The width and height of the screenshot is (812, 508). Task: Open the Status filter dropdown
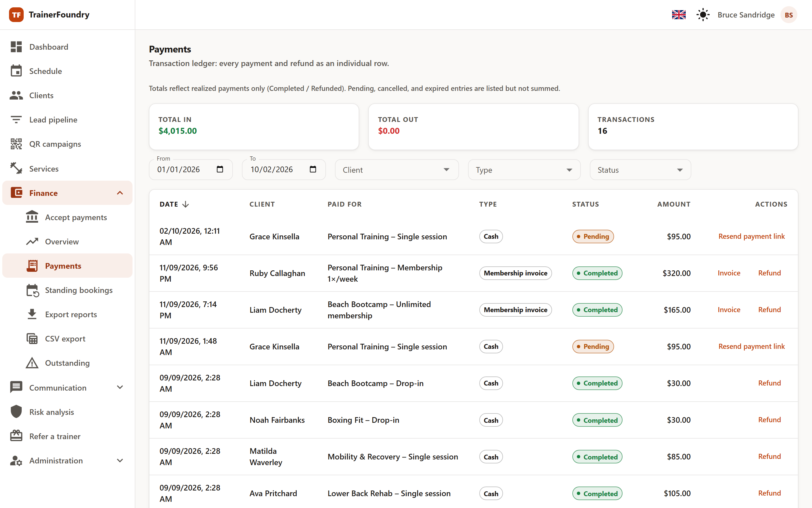tap(640, 170)
